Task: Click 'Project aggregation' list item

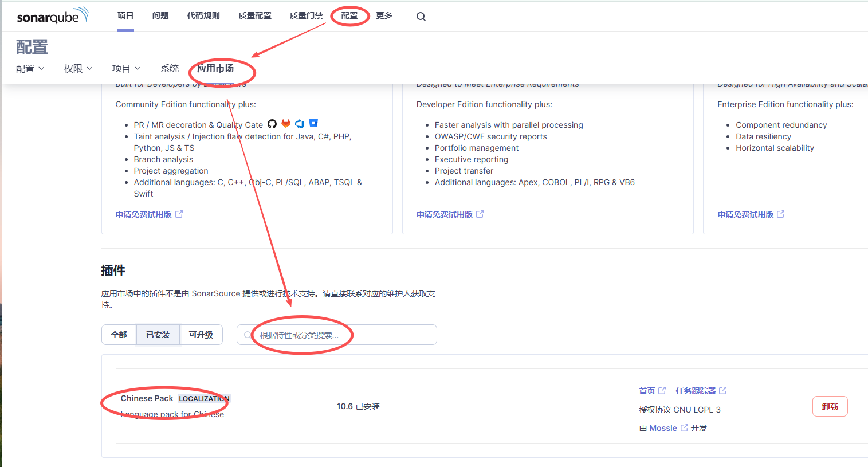Action: point(171,171)
